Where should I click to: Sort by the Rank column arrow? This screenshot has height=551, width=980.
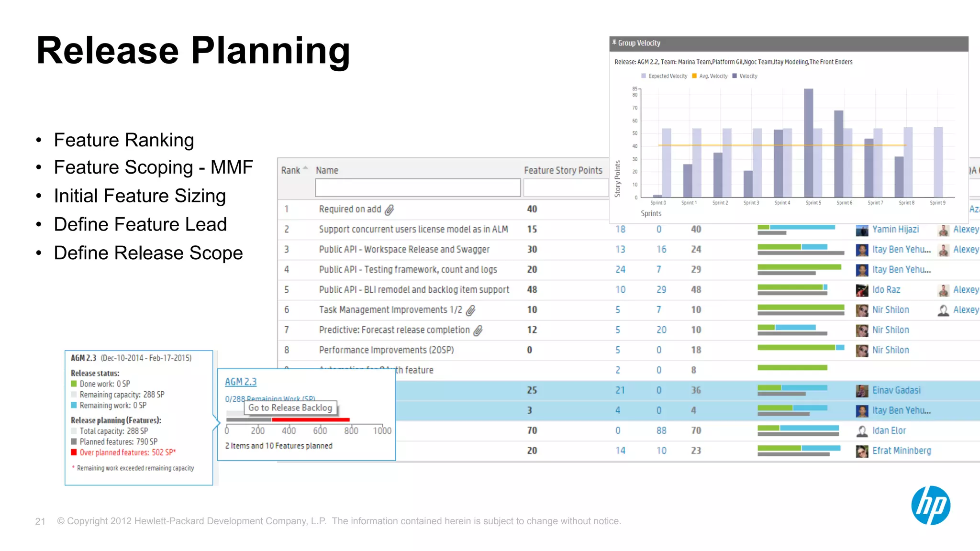pos(305,168)
